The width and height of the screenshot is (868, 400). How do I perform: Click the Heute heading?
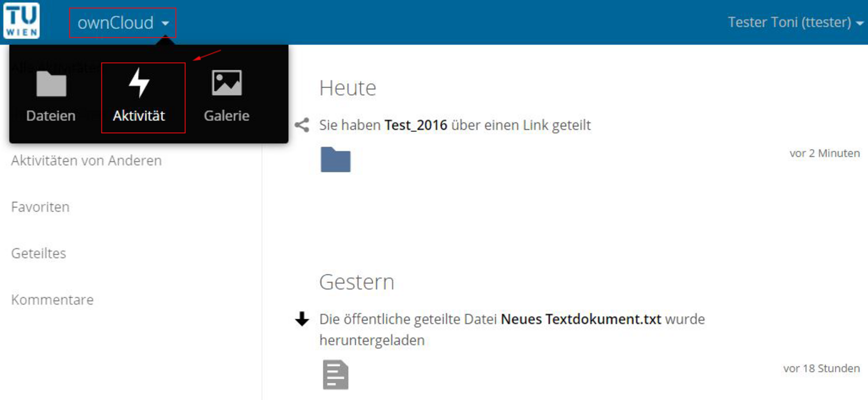coord(348,88)
